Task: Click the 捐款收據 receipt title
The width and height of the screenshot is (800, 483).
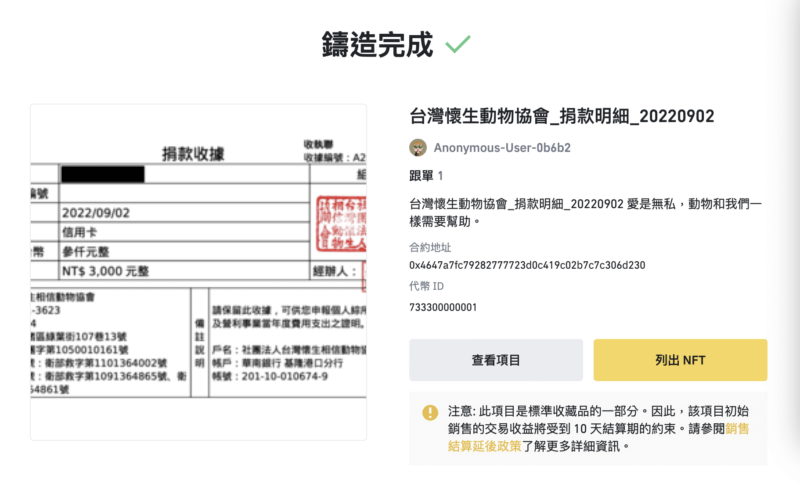Action: point(193,154)
